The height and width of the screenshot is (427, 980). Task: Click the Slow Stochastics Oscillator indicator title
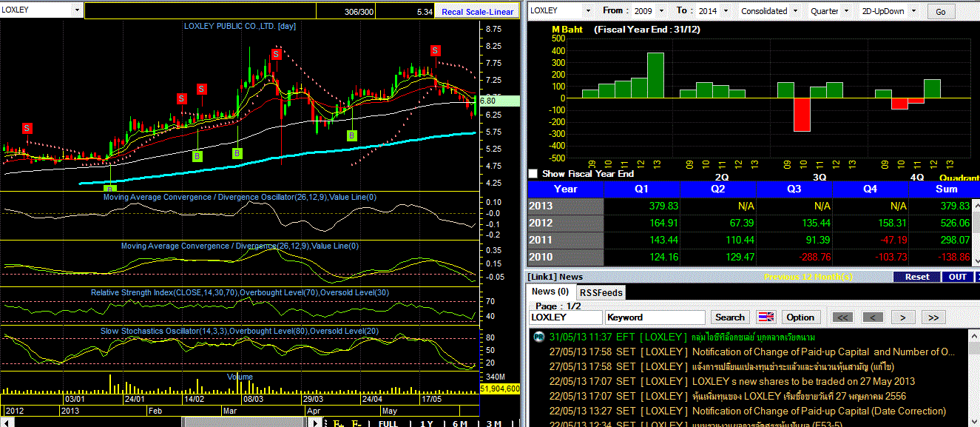pyautogui.click(x=240, y=331)
